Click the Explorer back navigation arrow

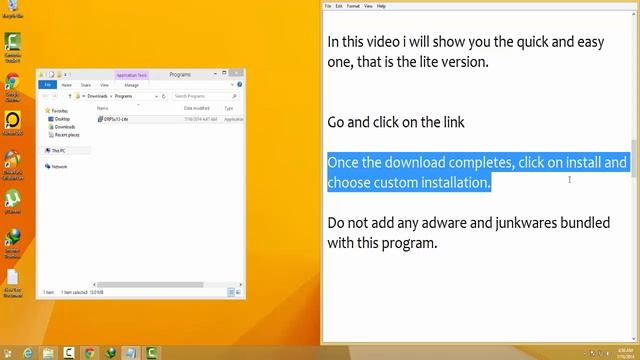[x=45, y=96]
